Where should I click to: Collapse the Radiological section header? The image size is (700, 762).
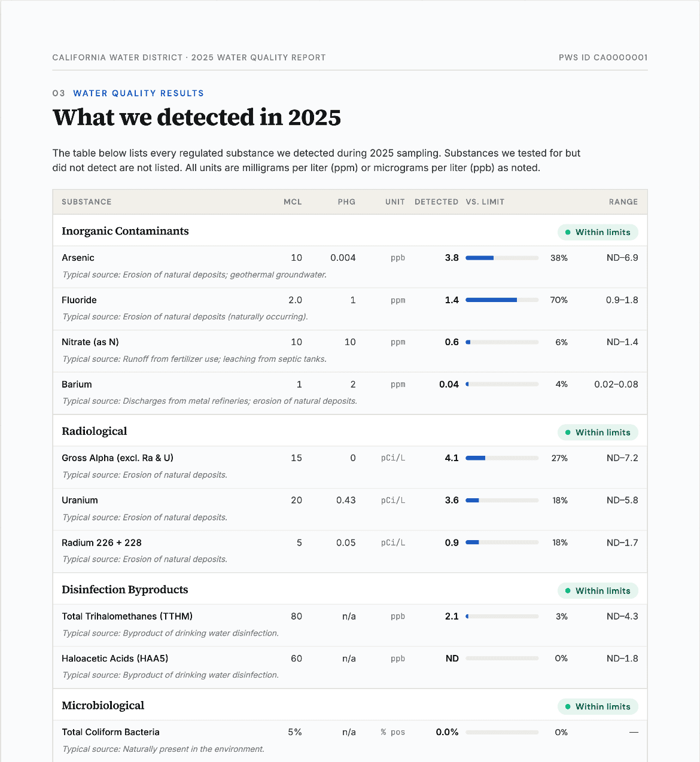pyautogui.click(x=94, y=431)
